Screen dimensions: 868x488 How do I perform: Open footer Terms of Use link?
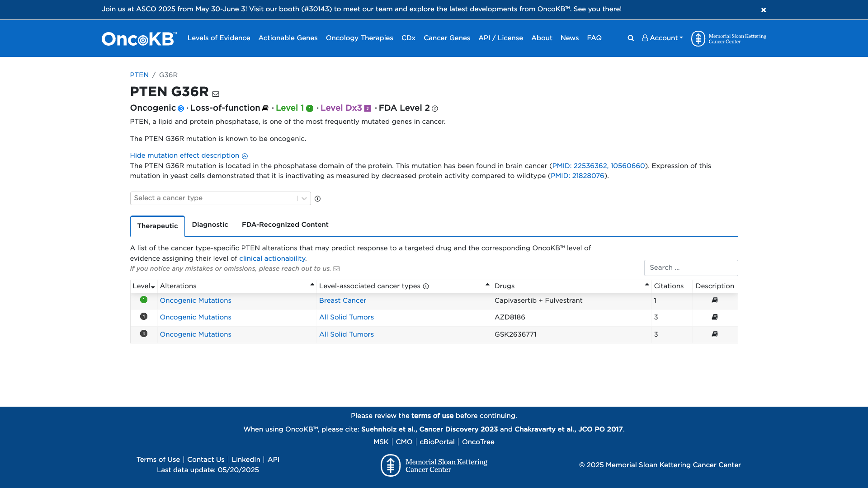158,460
